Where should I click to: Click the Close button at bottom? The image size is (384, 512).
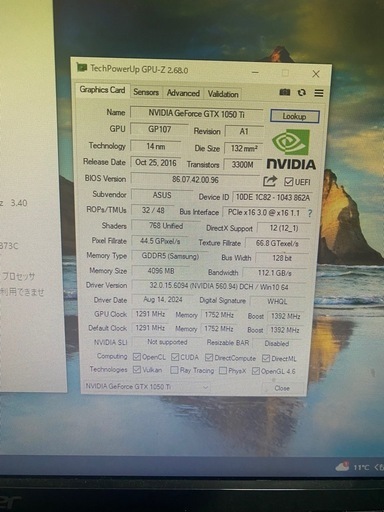coord(282,388)
